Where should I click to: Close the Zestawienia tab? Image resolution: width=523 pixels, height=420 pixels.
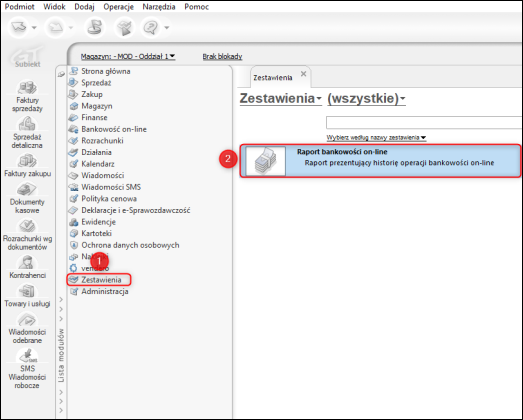[303, 74]
